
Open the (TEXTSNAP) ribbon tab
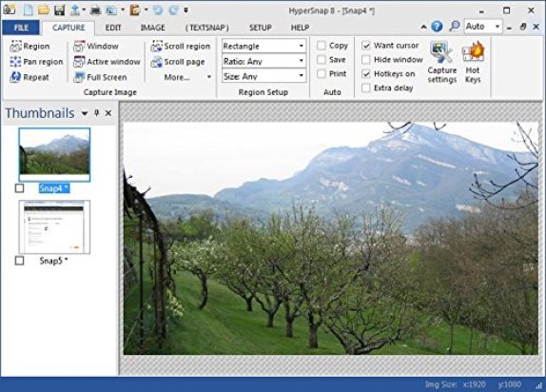[x=206, y=28]
